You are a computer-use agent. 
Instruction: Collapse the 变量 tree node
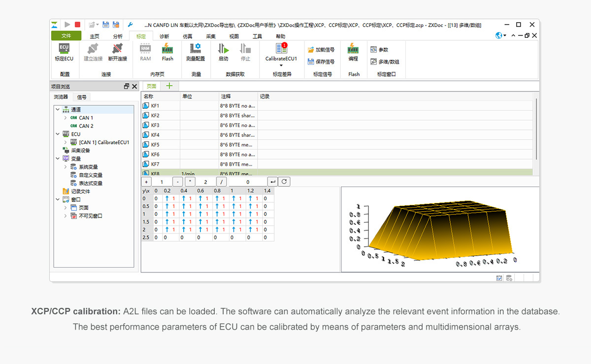coord(58,159)
